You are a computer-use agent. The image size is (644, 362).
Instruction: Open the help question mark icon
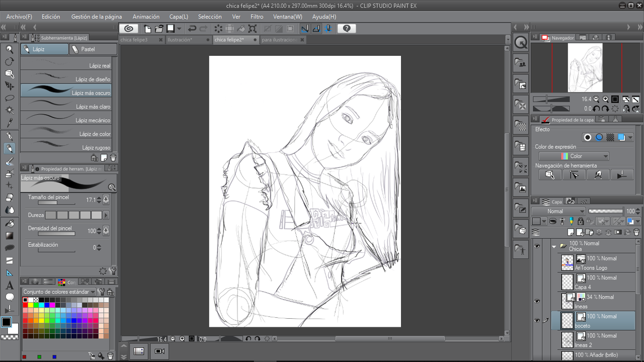click(346, 29)
